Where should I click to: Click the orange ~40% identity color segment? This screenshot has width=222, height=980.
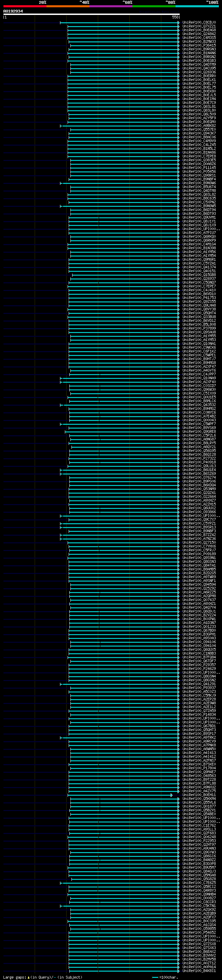[x=68, y=6]
